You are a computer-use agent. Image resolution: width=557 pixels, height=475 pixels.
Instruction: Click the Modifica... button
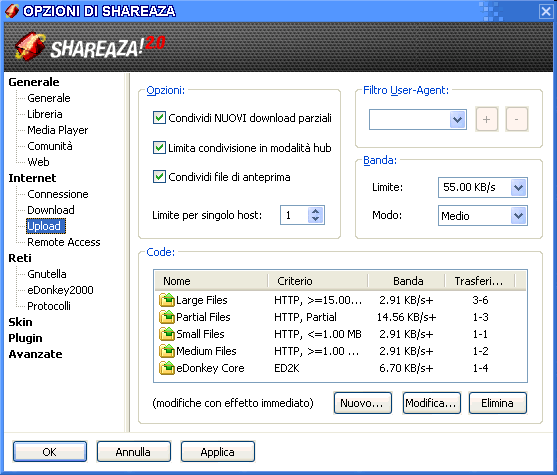(x=432, y=403)
